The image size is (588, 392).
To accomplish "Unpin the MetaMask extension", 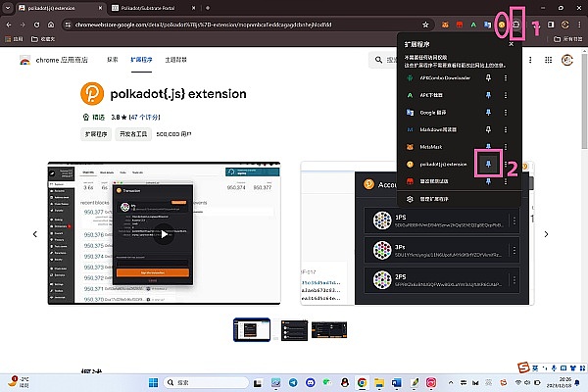I will click(x=488, y=146).
